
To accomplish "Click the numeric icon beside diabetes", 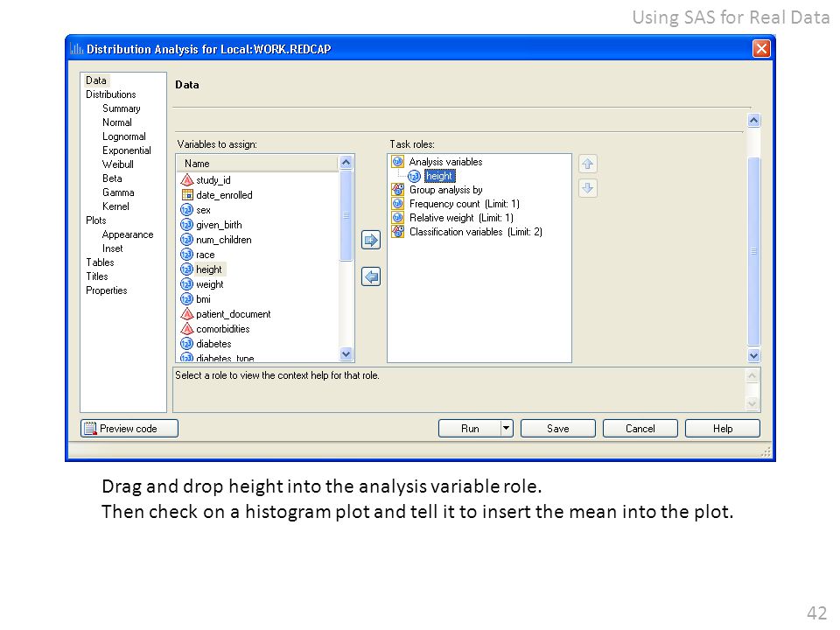I will click(186, 343).
